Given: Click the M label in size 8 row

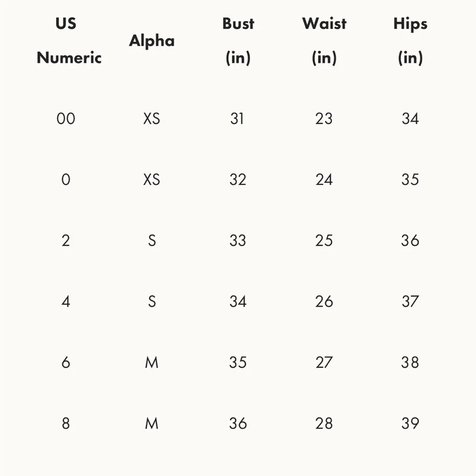Looking at the screenshot, I should tap(151, 423).
